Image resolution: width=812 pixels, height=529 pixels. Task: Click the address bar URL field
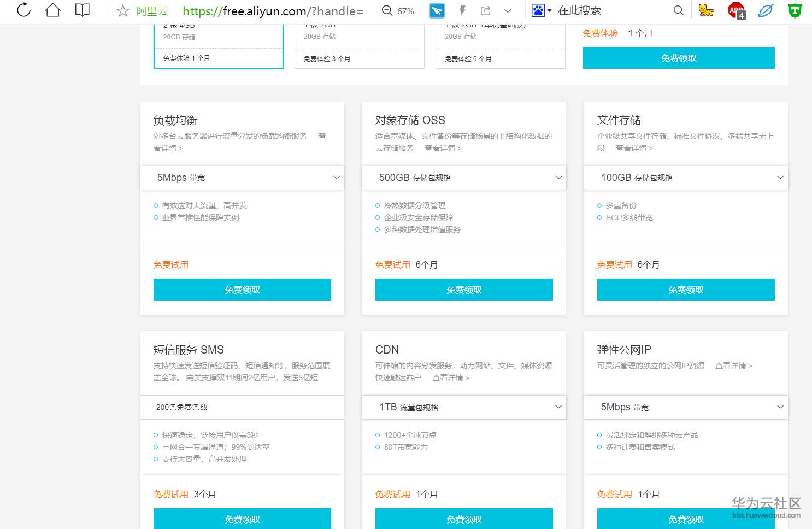point(273,11)
